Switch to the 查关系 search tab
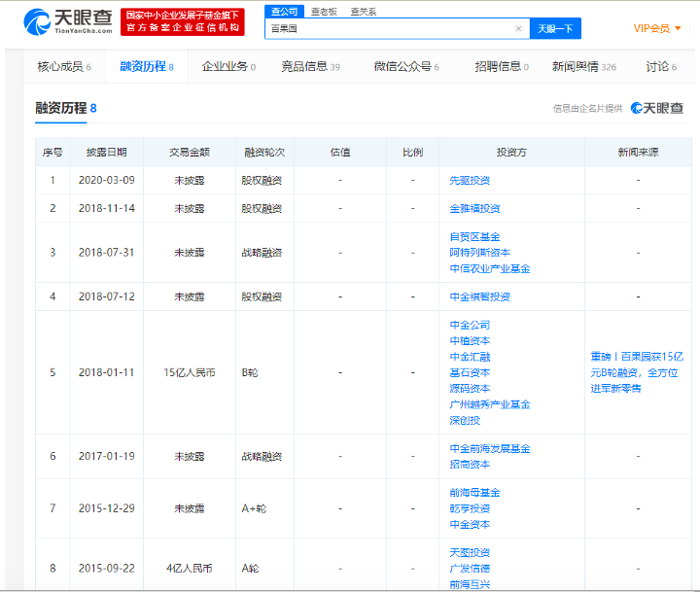Screen dimensions: 700x592 pos(364,11)
